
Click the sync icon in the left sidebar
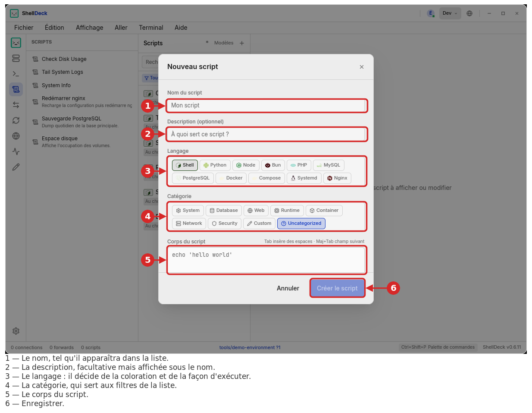click(16, 120)
